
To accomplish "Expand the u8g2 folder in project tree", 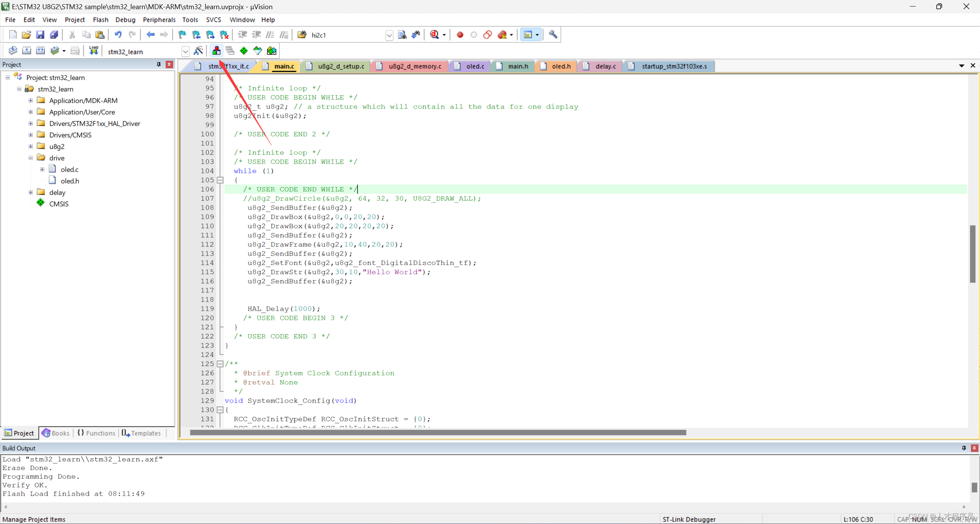I will click(31, 146).
